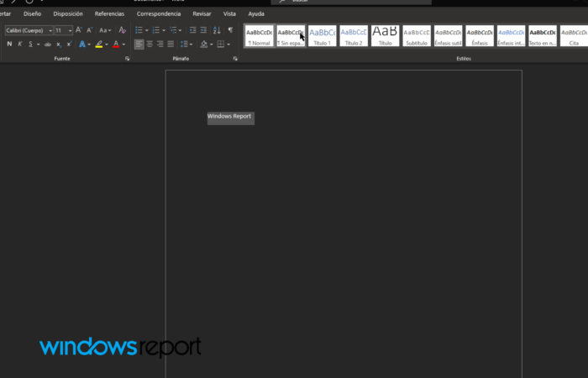Open the Diseño tab
This screenshot has height=378, width=588.
click(x=32, y=14)
